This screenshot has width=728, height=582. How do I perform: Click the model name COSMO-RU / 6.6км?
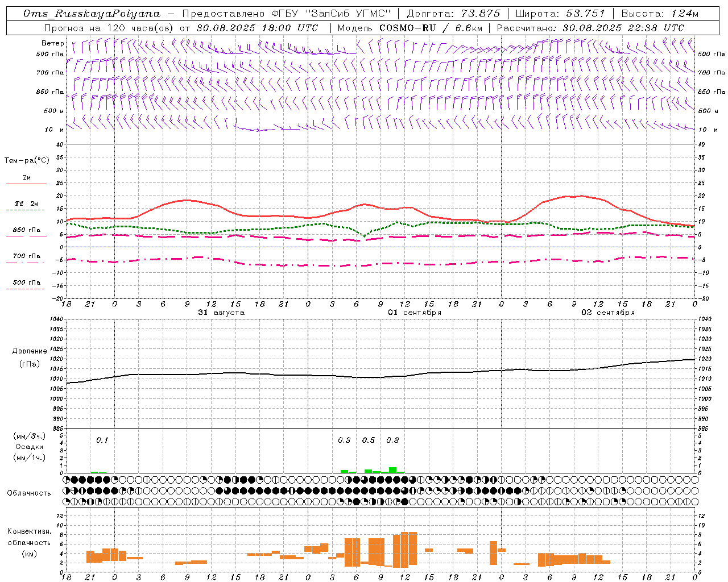pyautogui.click(x=431, y=28)
